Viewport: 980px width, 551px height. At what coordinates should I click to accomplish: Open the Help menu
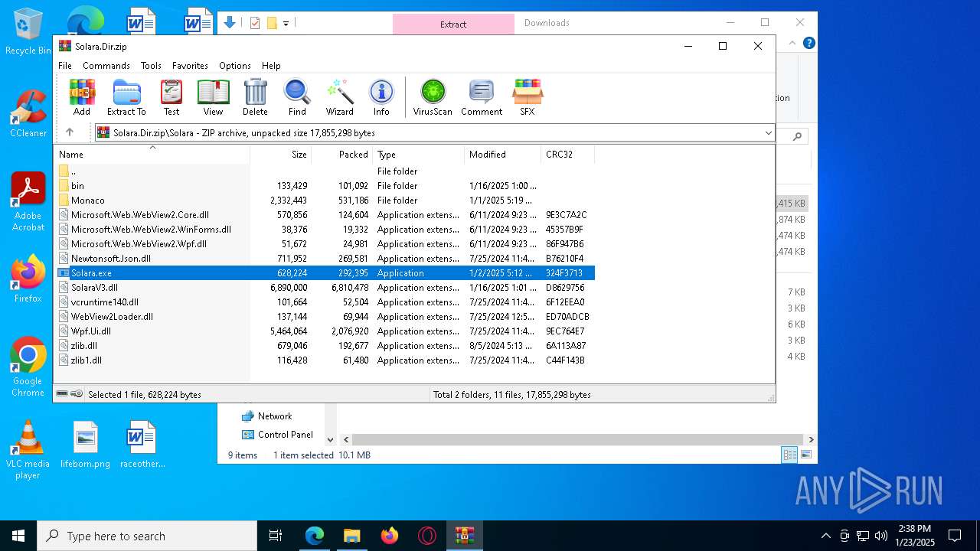click(271, 66)
